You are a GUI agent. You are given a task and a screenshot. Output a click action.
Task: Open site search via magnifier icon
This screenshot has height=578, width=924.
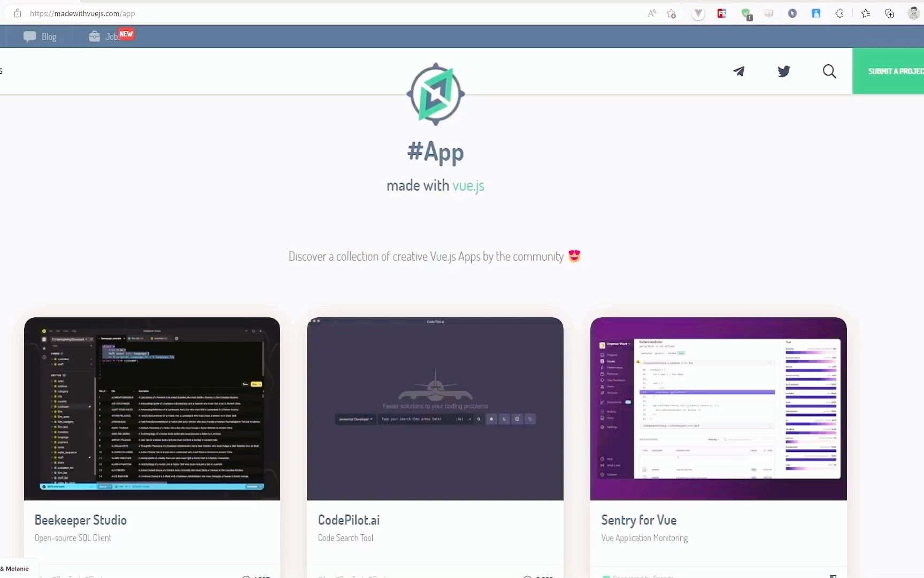coord(829,71)
